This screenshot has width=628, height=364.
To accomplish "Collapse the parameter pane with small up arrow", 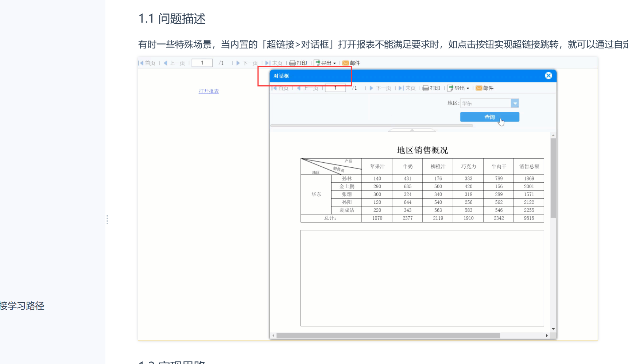I will click(x=412, y=130).
